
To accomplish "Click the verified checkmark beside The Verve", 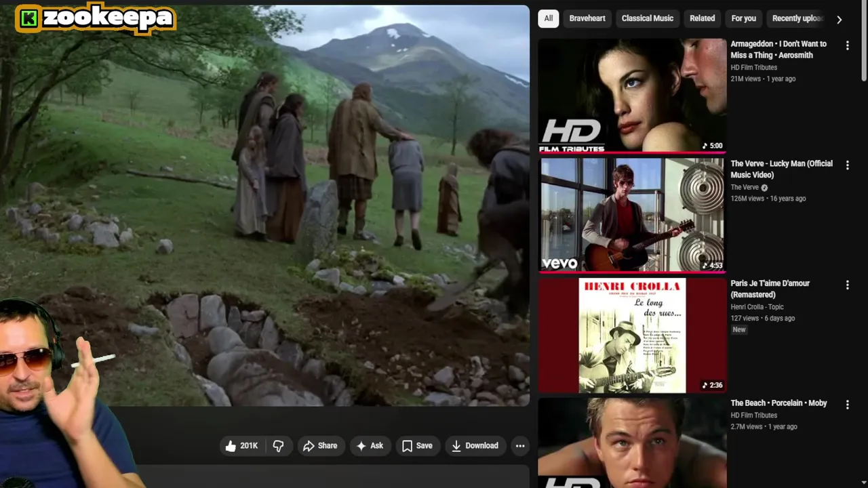I will (x=764, y=188).
